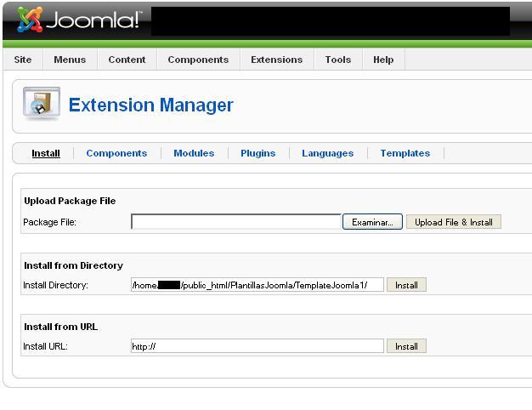
Task: Switch to the Languages tab
Action: pos(328,153)
